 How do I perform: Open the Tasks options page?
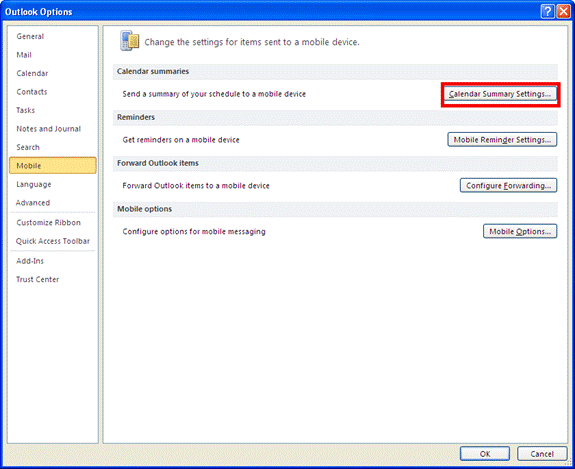(25, 110)
